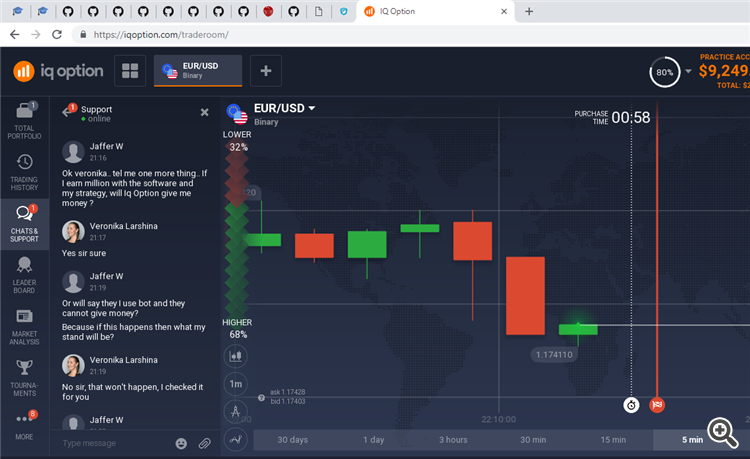Select the 3 hours time range
This screenshot has width=750, height=459.
[x=453, y=440]
